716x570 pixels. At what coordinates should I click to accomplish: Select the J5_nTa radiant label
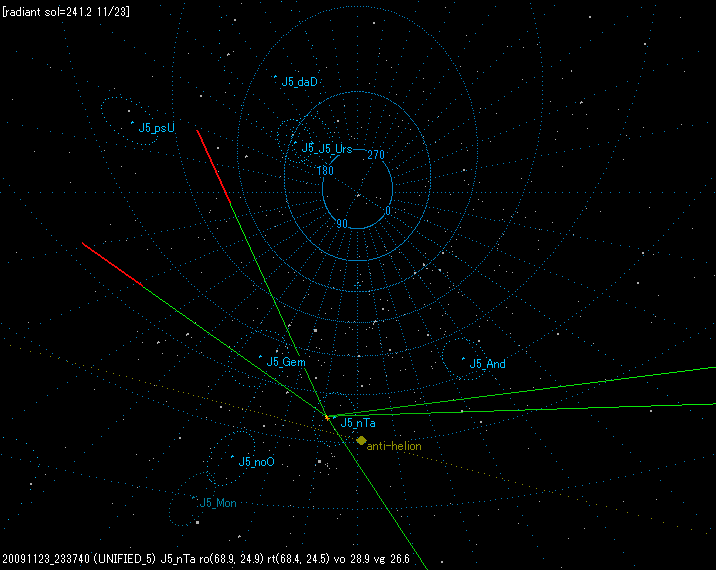[358, 423]
